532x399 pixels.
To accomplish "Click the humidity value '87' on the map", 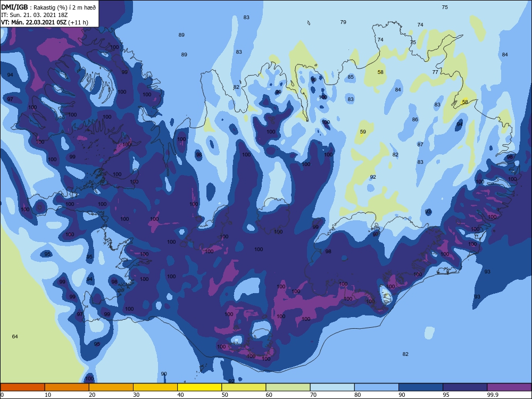I will (420, 145).
